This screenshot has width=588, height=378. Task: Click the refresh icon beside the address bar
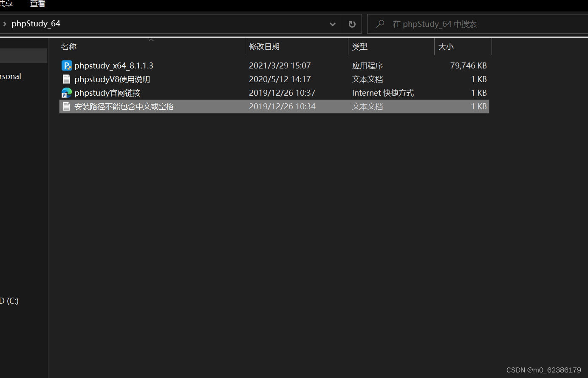coord(352,24)
